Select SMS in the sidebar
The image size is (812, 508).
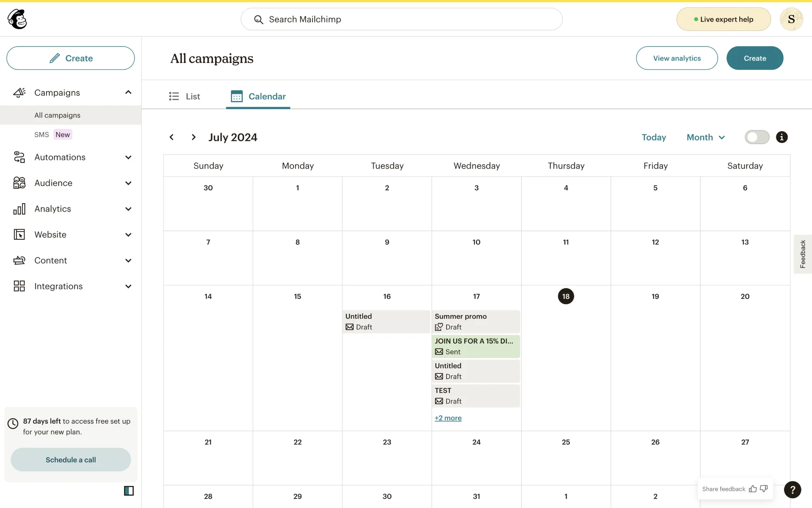[41, 135]
